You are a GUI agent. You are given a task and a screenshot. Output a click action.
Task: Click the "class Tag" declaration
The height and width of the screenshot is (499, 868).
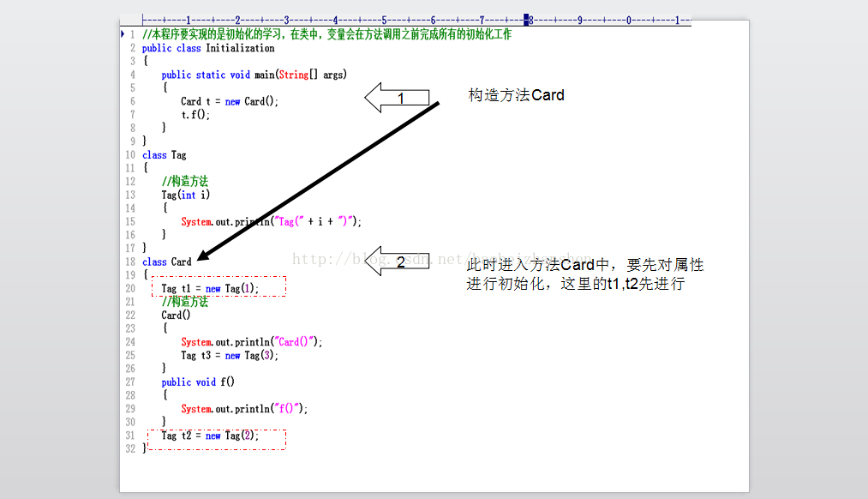pyautogui.click(x=165, y=155)
